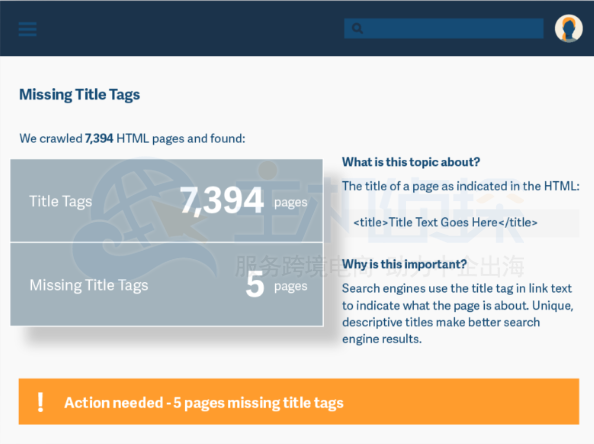The width and height of the screenshot is (594, 444).
Task: Open the hamburger menu icon
Action: click(x=28, y=29)
